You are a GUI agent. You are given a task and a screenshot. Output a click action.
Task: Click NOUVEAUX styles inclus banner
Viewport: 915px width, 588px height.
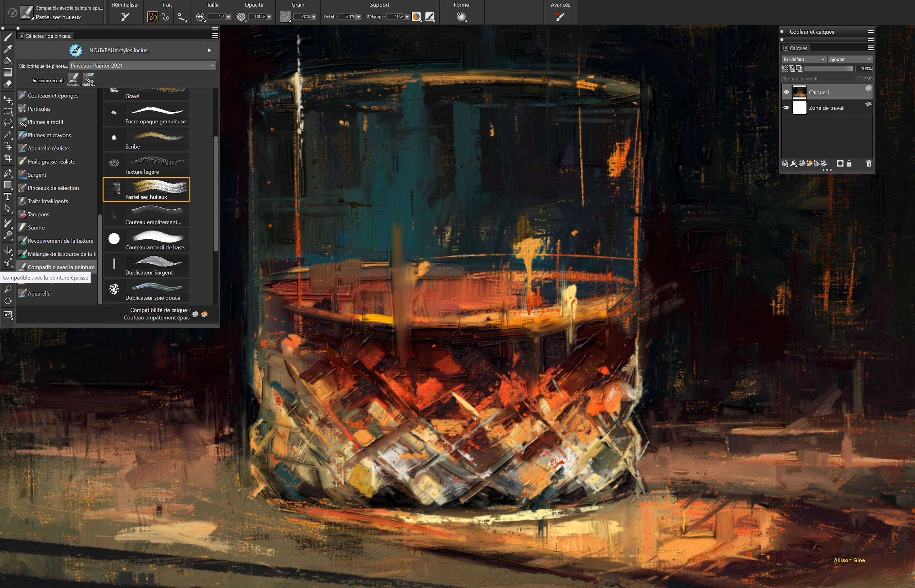pyautogui.click(x=120, y=50)
